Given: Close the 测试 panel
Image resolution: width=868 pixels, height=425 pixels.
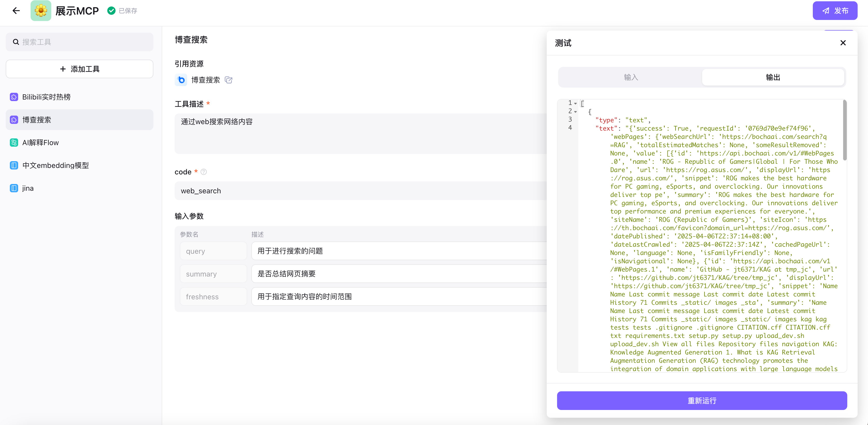Looking at the screenshot, I should [843, 43].
